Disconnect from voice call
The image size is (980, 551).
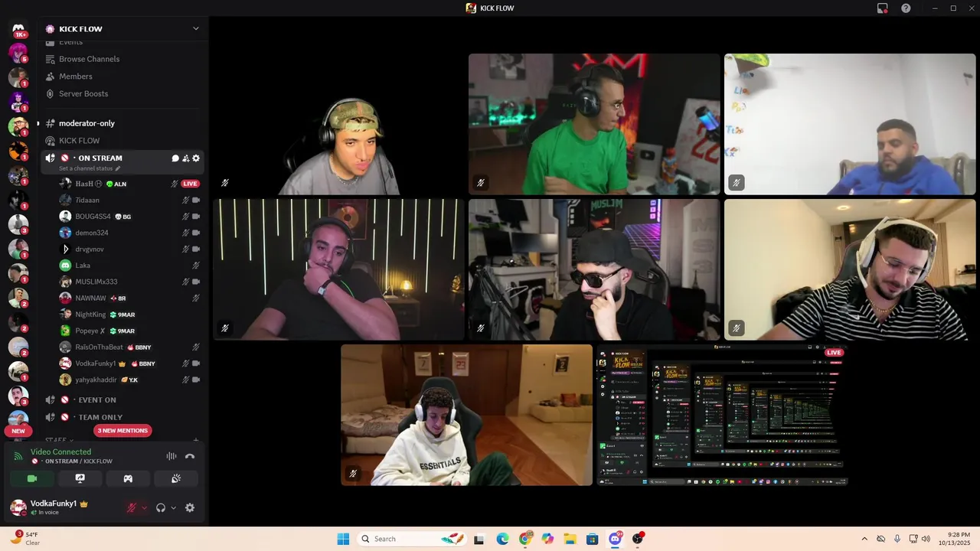coord(190,456)
